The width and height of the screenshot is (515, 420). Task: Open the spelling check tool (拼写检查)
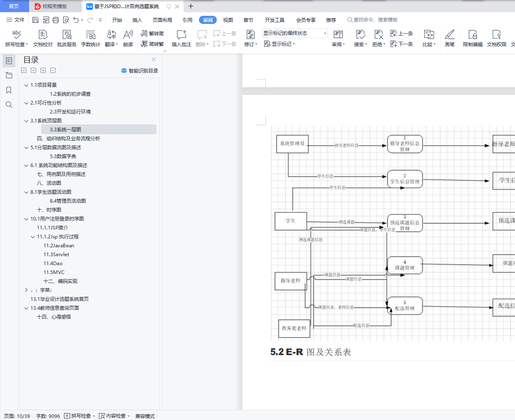17,39
